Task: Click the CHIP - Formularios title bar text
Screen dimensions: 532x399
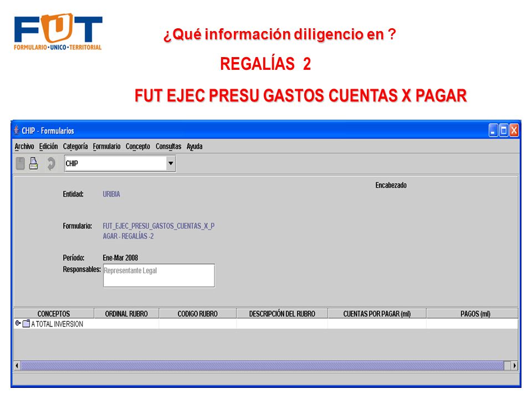Action: [x=48, y=131]
